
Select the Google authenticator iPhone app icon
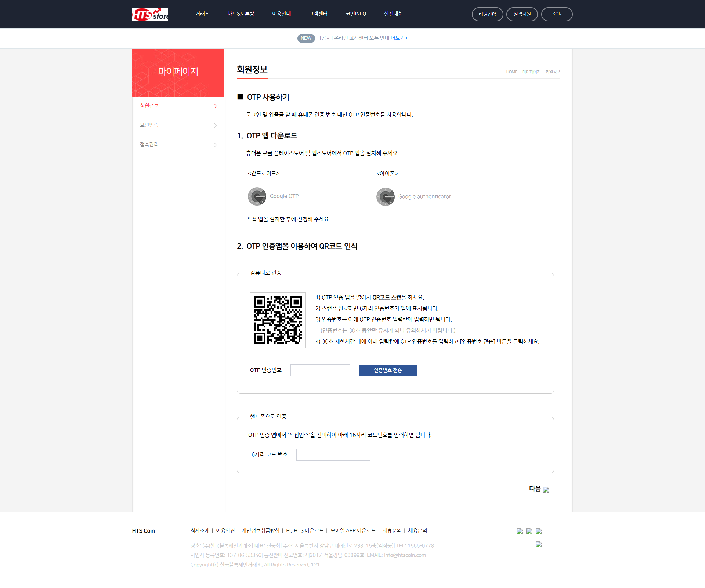(x=386, y=196)
